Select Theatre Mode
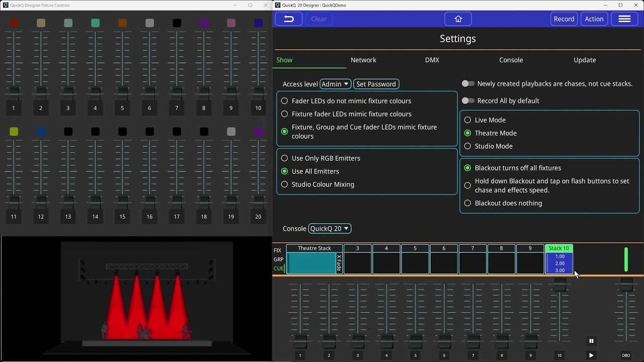 [467, 133]
